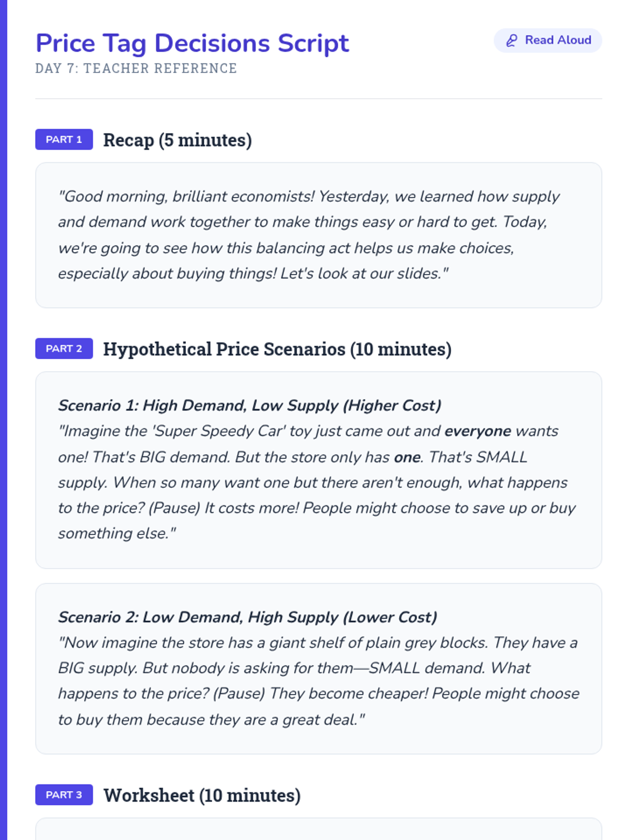
Task: Select the PART 3 badge
Action: pos(64,795)
